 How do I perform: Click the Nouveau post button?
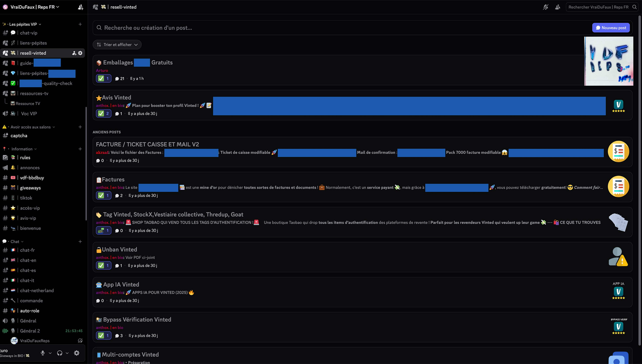(x=611, y=28)
